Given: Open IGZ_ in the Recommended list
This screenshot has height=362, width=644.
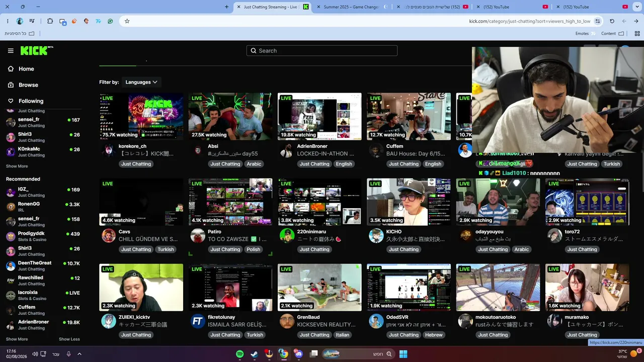Looking at the screenshot, I should click(43, 192).
